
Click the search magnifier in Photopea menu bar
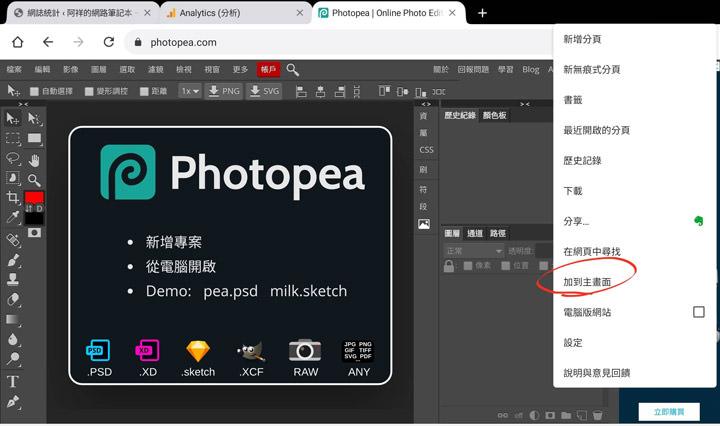point(292,70)
